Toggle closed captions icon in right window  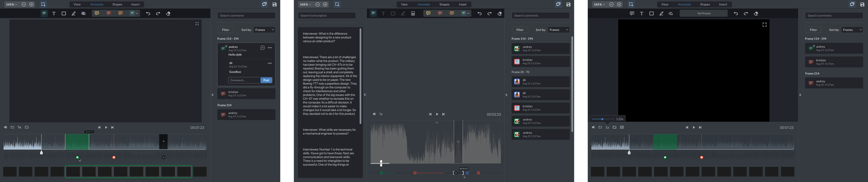pyautogui.click(x=622, y=127)
